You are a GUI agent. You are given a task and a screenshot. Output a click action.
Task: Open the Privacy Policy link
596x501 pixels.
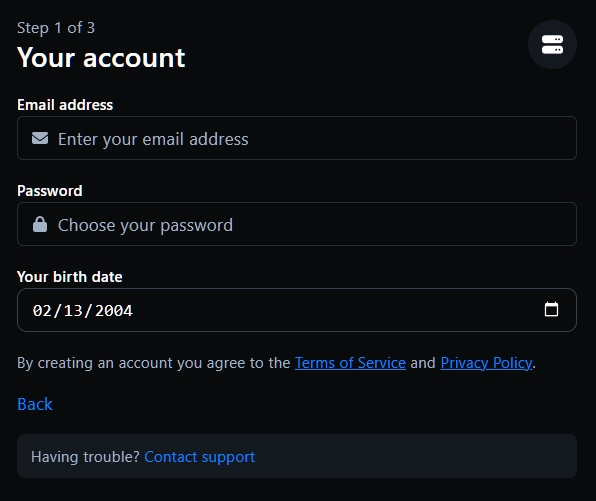coord(486,363)
